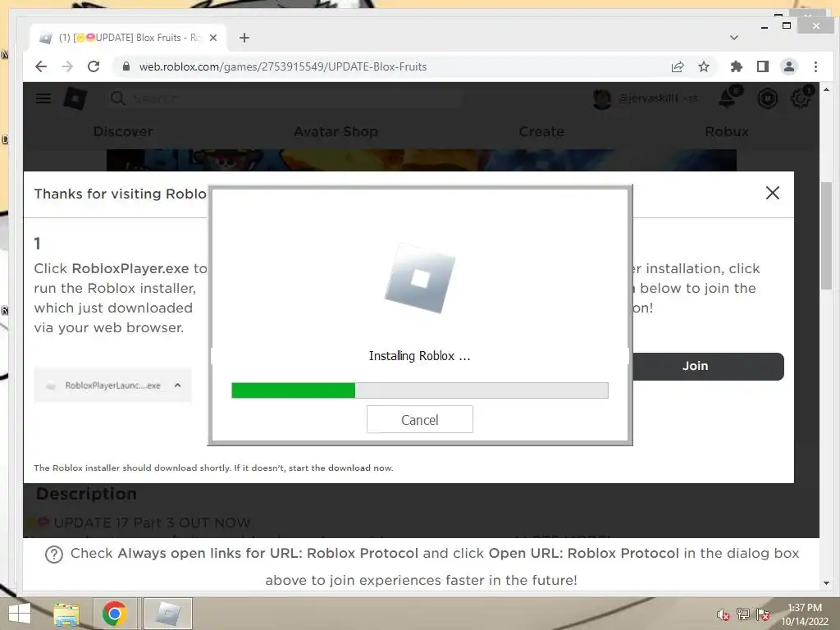
Task: Open the Robux menu item
Action: tap(727, 131)
